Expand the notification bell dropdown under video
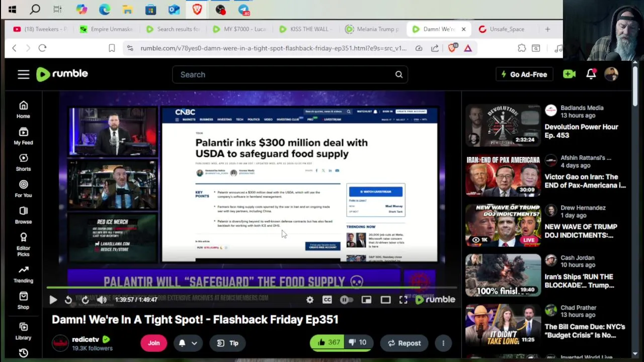The image size is (644, 362). 188,343
